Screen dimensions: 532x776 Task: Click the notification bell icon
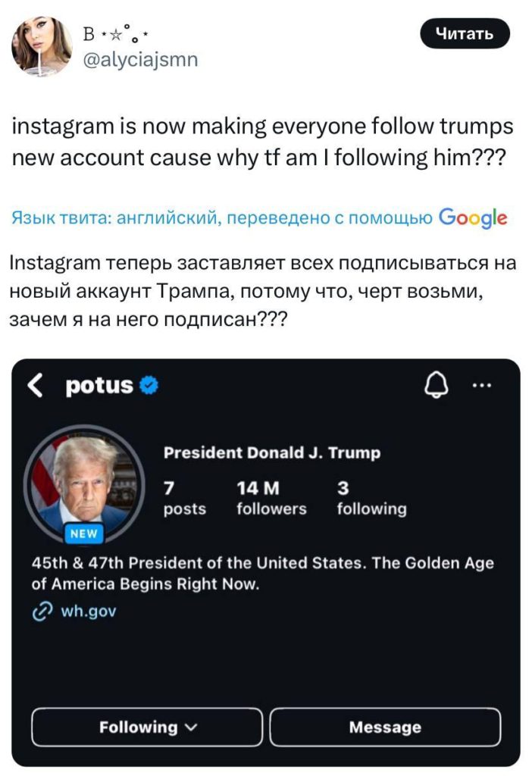tap(434, 386)
